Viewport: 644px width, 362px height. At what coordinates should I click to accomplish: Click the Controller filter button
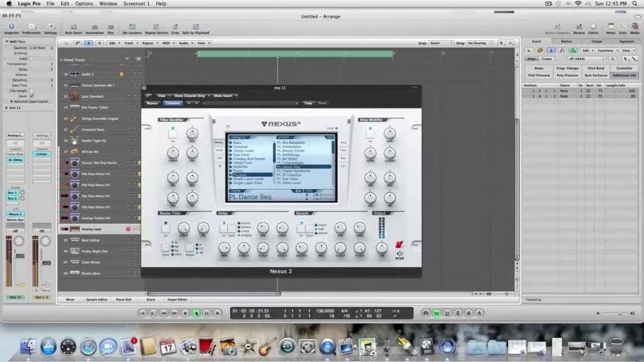[x=624, y=68]
